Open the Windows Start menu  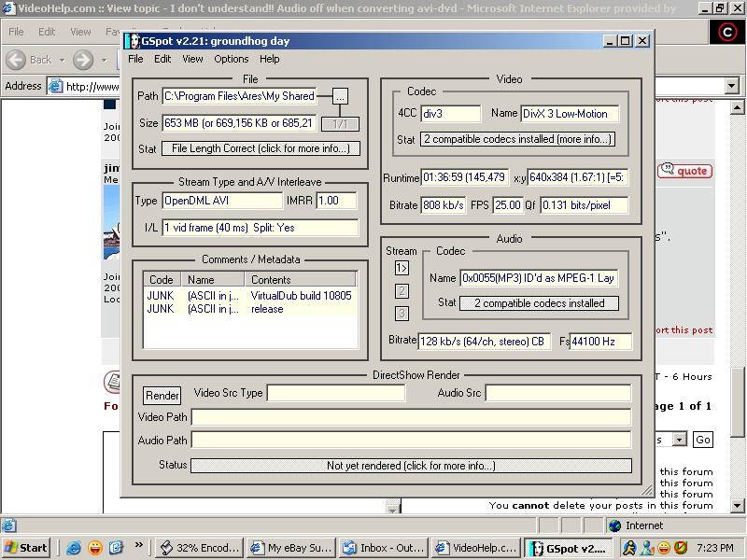(26, 548)
